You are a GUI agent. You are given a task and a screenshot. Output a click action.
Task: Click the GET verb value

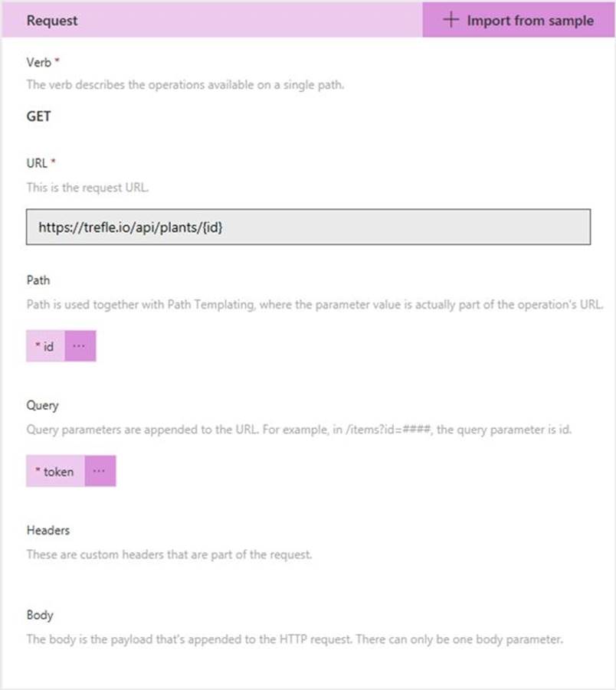pos(39,116)
